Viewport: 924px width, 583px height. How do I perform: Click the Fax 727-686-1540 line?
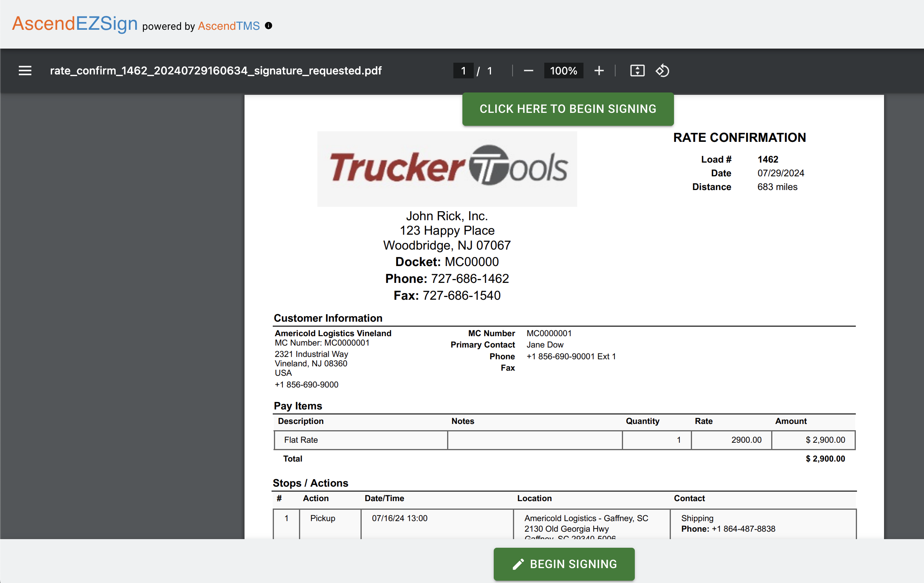447,295
